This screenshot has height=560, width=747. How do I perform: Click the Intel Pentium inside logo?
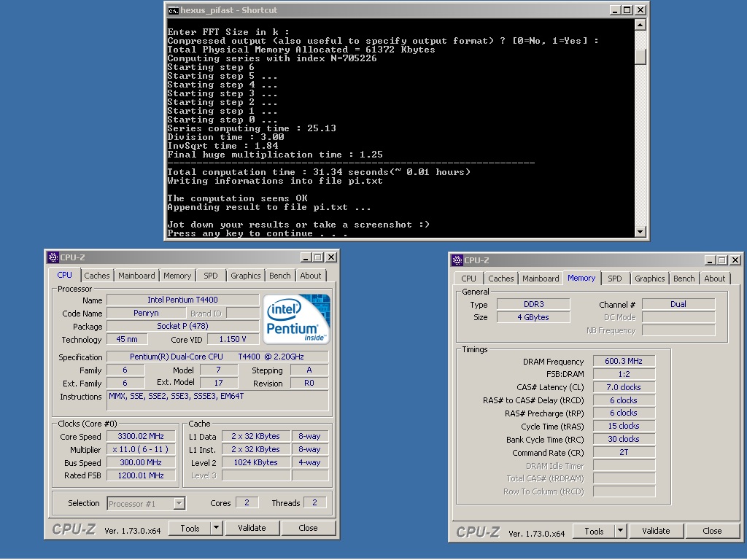tap(296, 319)
